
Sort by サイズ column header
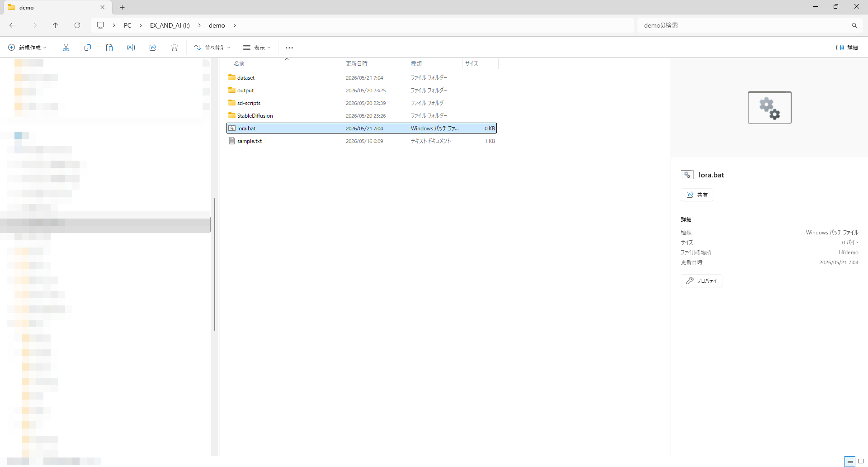(x=472, y=64)
